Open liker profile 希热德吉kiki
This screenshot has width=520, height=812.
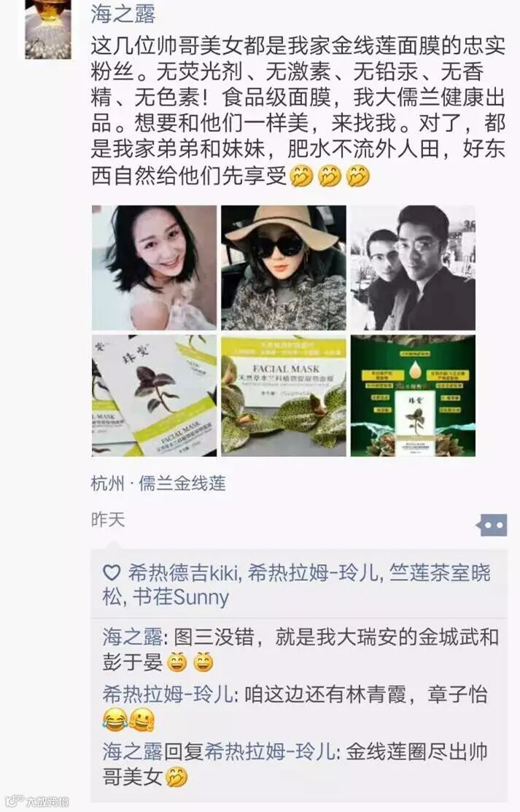click(x=183, y=573)
